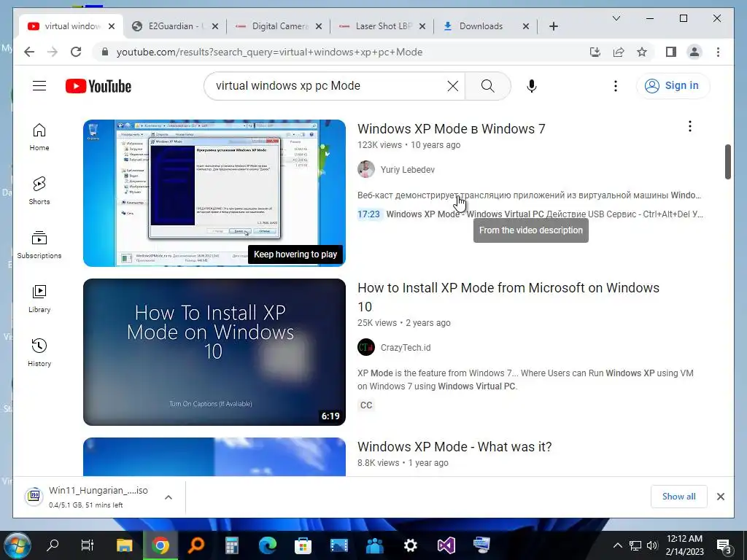Click CrazyTech.id channel avatar
The width and height of the screenshot is (747, 560).
tap(366, 348)
